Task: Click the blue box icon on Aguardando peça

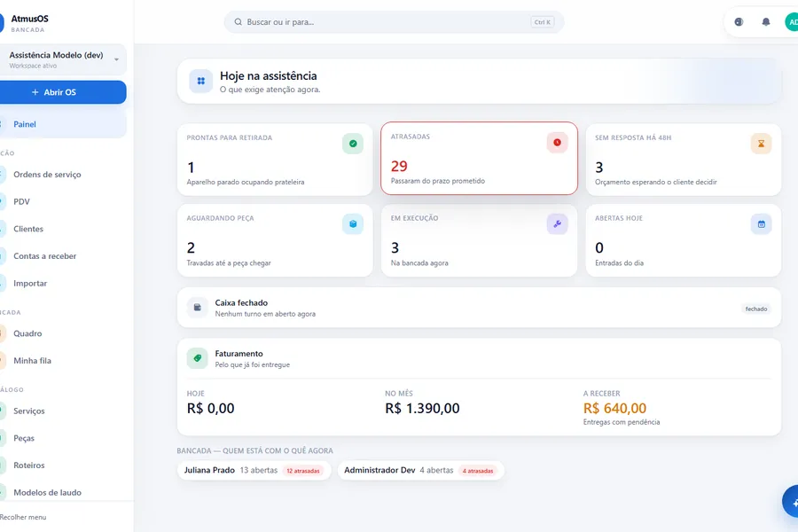Action: [x=353, y=224]
